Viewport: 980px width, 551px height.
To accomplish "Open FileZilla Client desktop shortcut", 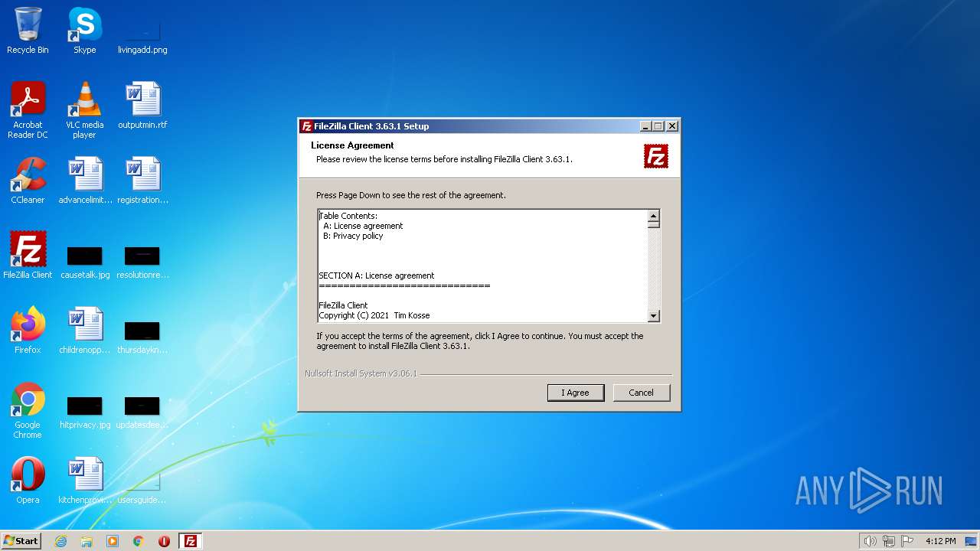I will point(28,256).
